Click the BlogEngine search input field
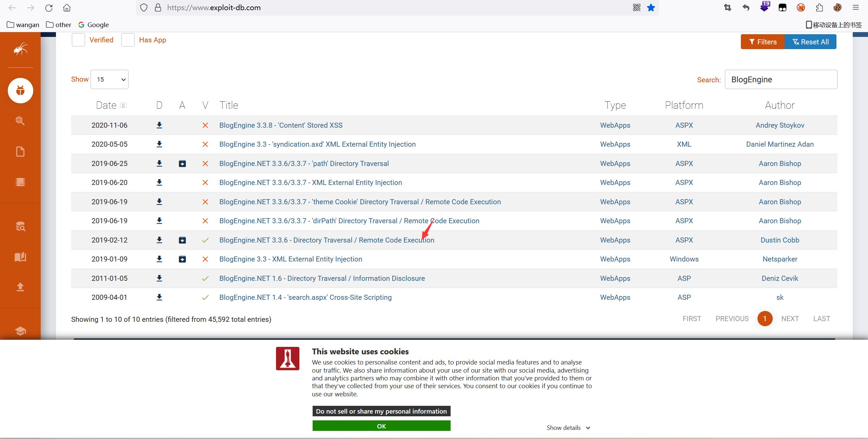The width and height of the screenshot is (868, 439). (x=781, y=80)
